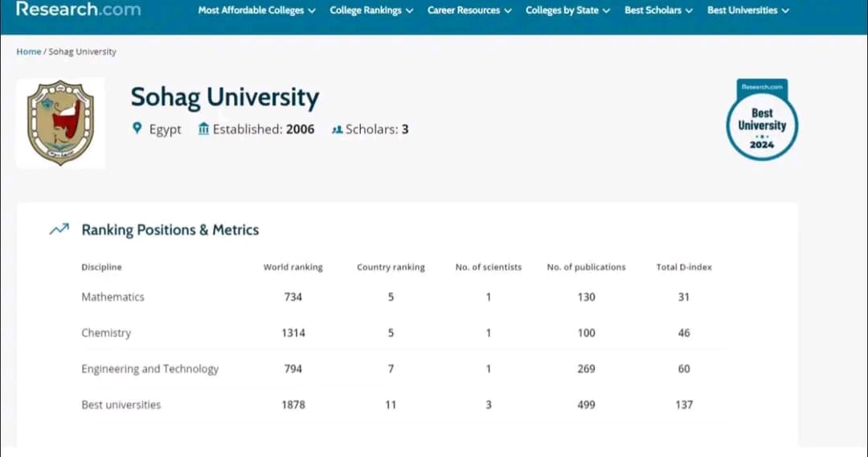
Task: Click Mathematics publications count 130
Action: pyautogui.click(x=586, y=297)
